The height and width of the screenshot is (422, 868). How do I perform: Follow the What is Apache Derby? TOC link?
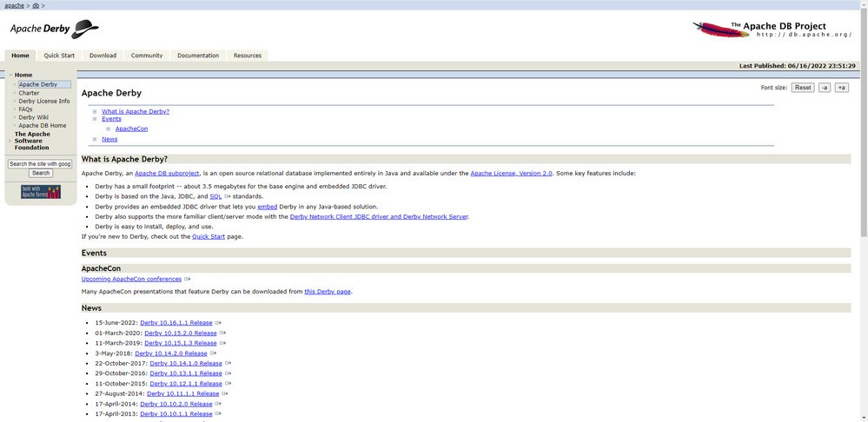(x=136, y=112)
